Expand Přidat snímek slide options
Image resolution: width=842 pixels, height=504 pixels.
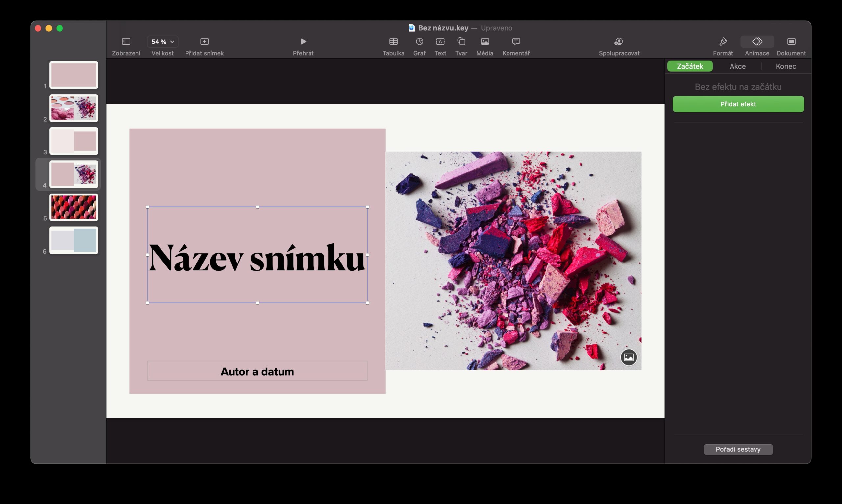pos(204,41)
